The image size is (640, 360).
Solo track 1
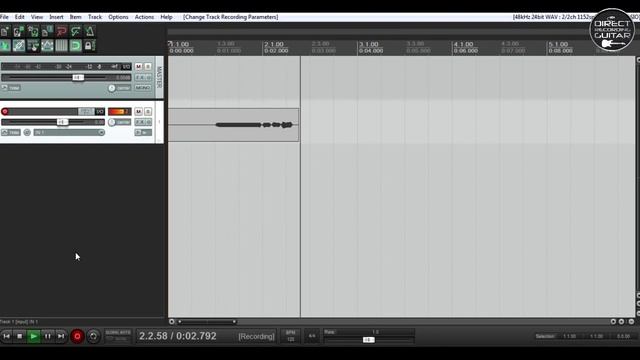(x=148, y=111)
